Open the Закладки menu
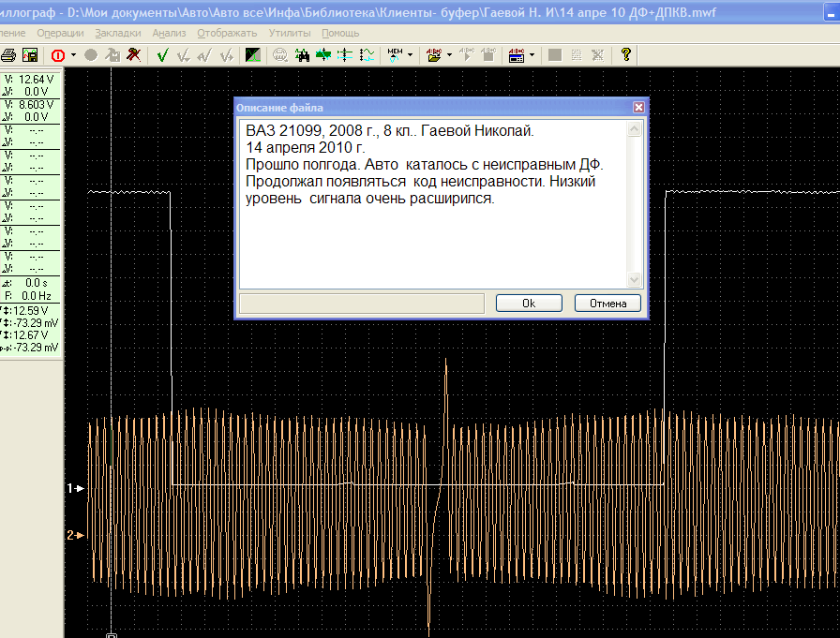The height and width of the screenshot is (638, 840). coord(118,33)
